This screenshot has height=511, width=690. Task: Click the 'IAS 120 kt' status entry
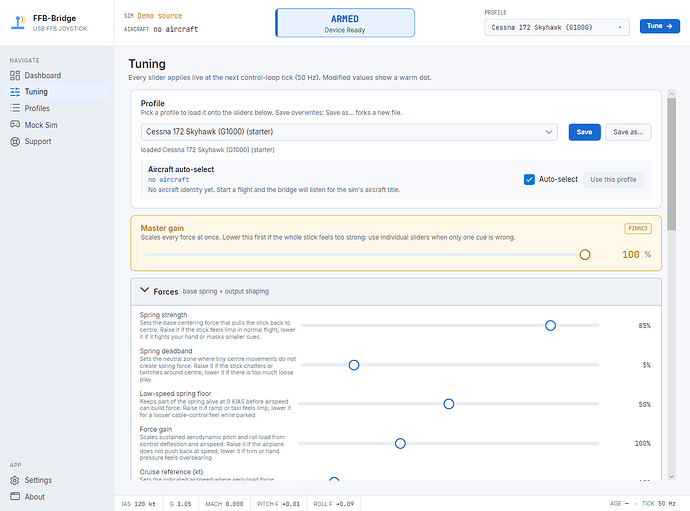pyautogui.click(x=139, y=504)
